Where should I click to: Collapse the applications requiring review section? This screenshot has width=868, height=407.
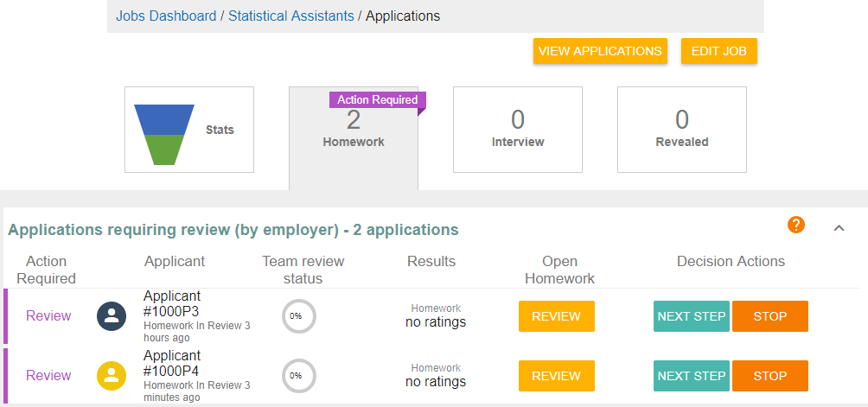coord(838,228)
